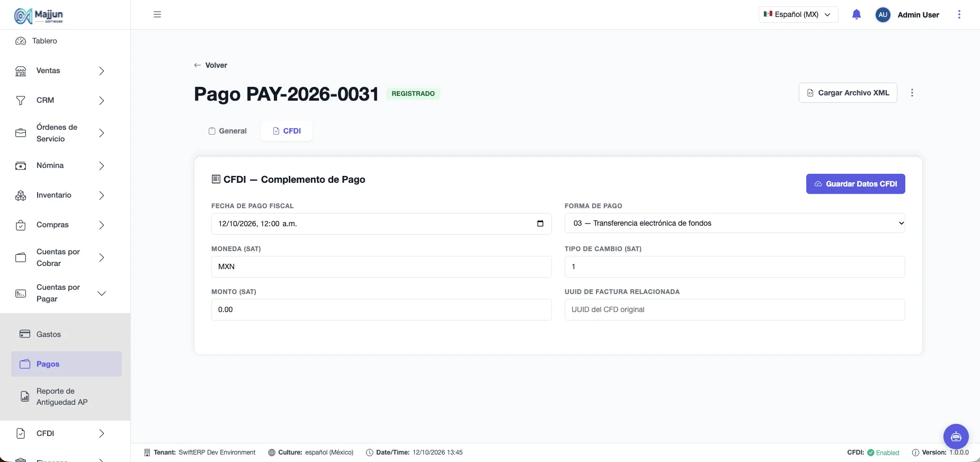Image resolution: width=980 pixels, height=462 pixels.
Task: Click the Admin User name
Action: [x=918, y=15]
